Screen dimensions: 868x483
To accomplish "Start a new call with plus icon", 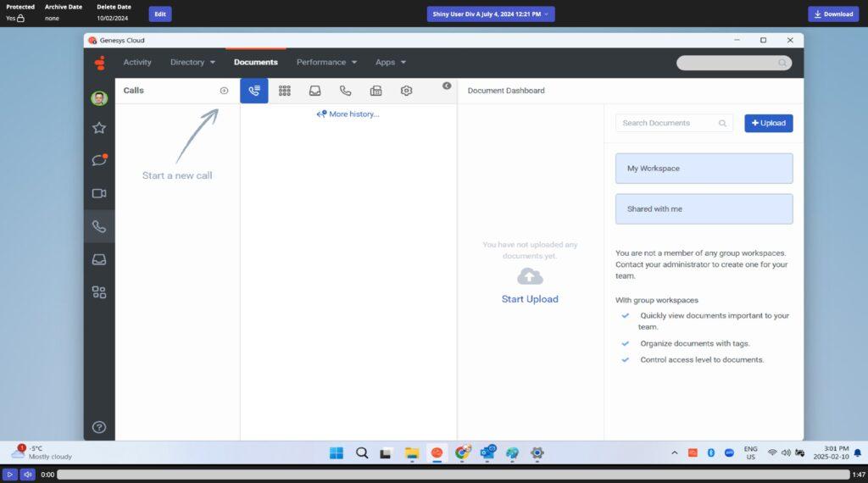I will pyautogui.click(x=224, y=91).
